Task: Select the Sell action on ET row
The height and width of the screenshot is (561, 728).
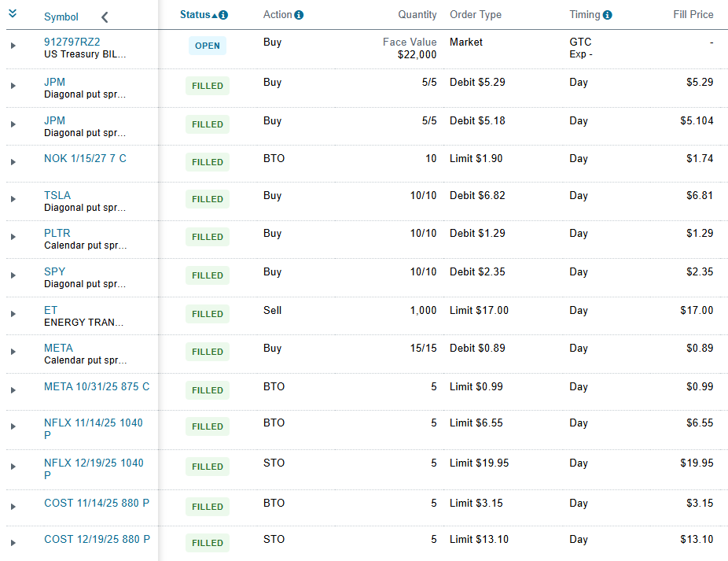Action: [272, 311]
